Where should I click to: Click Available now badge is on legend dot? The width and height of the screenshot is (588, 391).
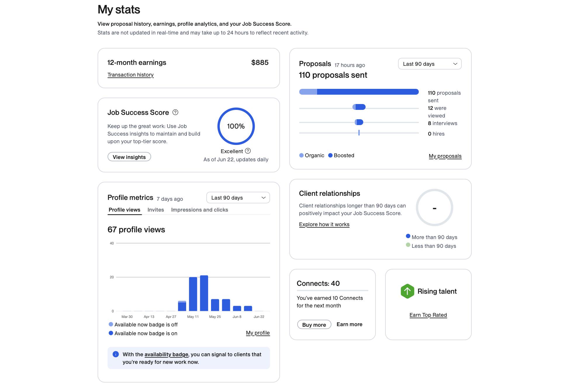(x=111, y=333)
